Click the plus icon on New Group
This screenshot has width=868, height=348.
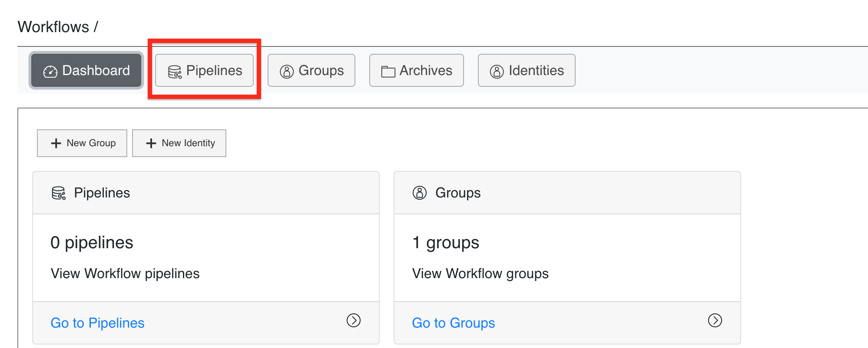pos(56,143)
